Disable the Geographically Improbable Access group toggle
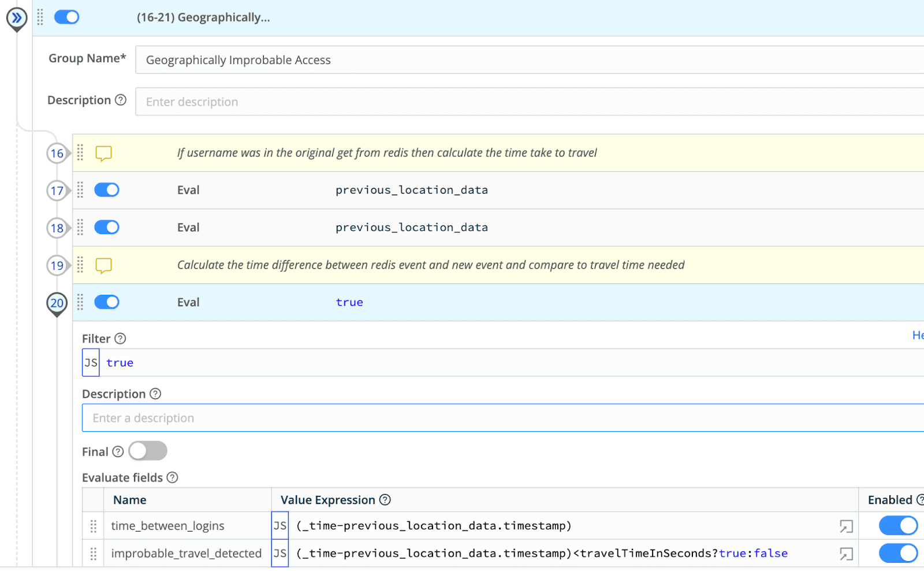This screenshot has height=571, width=924. pyautogui.click(x=66, y=17)
